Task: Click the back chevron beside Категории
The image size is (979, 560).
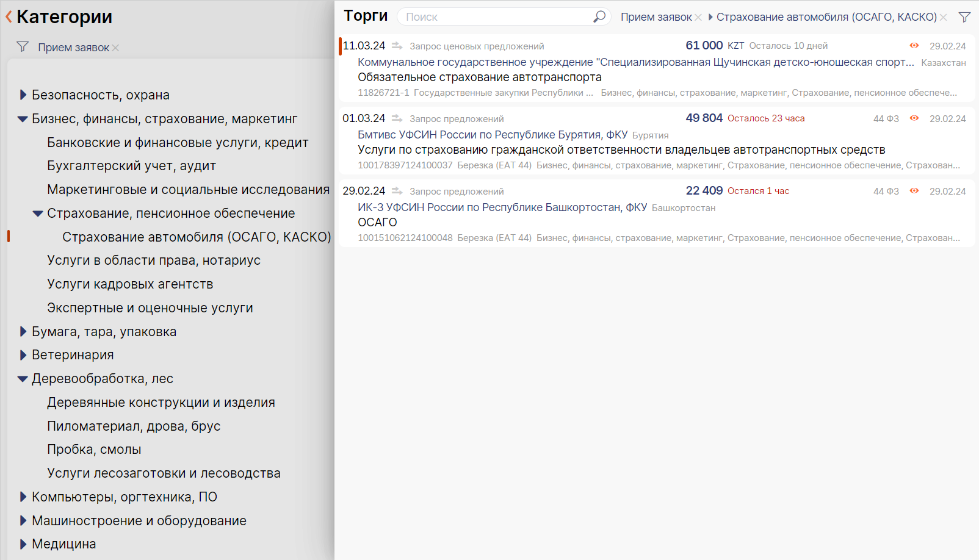Action: coord(9,17)
